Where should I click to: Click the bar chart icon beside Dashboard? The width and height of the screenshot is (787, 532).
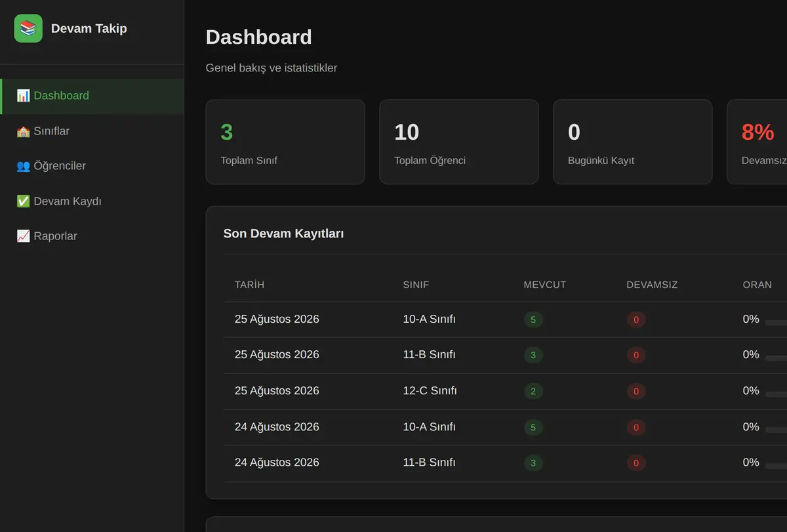[x=23, y=96]
